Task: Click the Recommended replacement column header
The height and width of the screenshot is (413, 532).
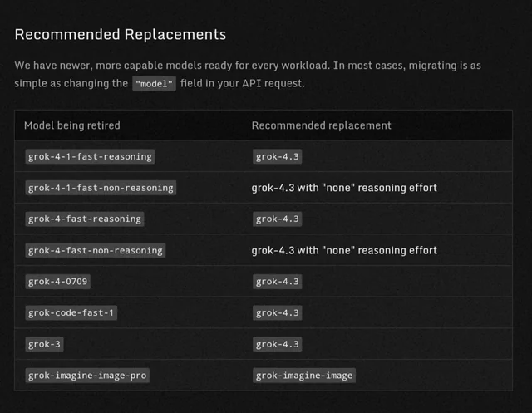Action: tap(322, 125)
